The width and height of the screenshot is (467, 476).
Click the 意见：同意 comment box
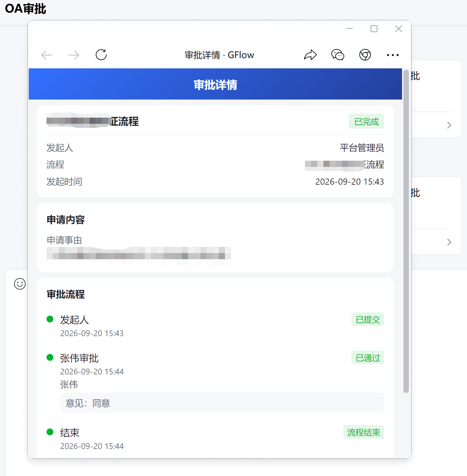(x=222, y=403)
